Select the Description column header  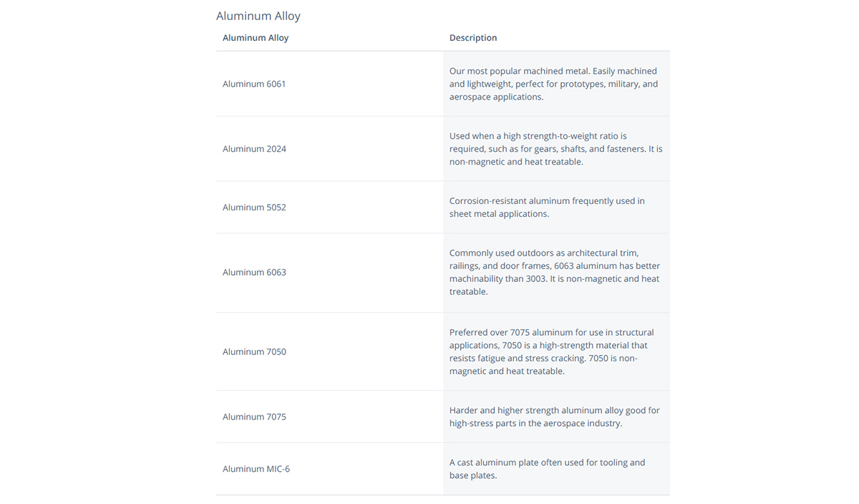click(x=473, y=38)
